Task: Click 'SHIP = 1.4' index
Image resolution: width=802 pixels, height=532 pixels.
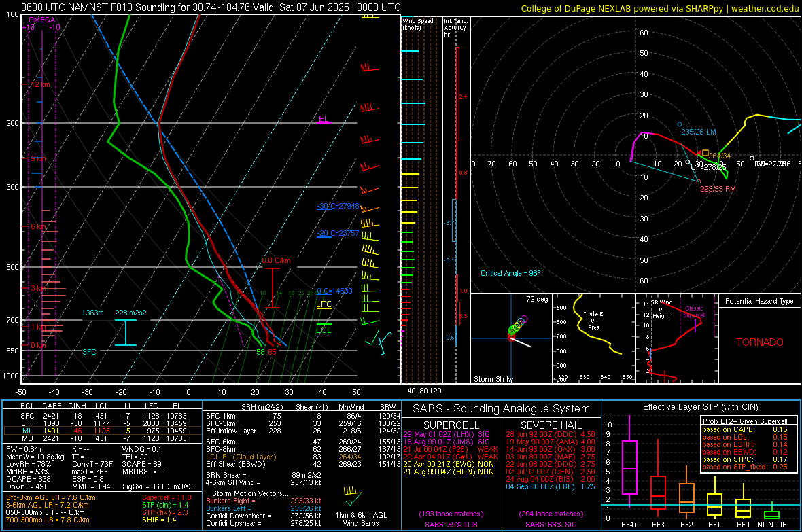Action: click(159, 520)
